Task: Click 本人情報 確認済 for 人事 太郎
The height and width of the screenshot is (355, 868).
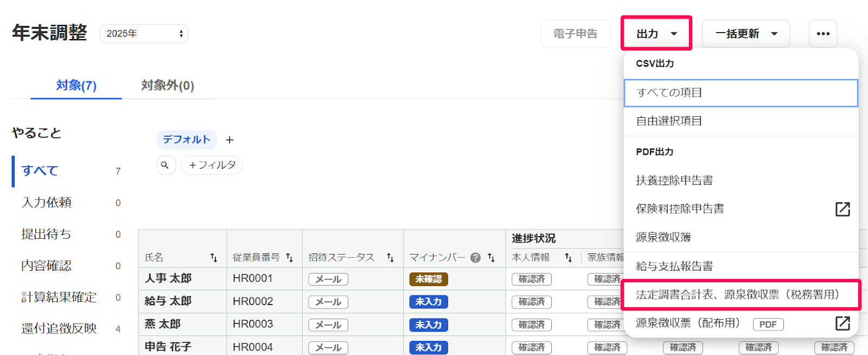Action: coord(532,280)
